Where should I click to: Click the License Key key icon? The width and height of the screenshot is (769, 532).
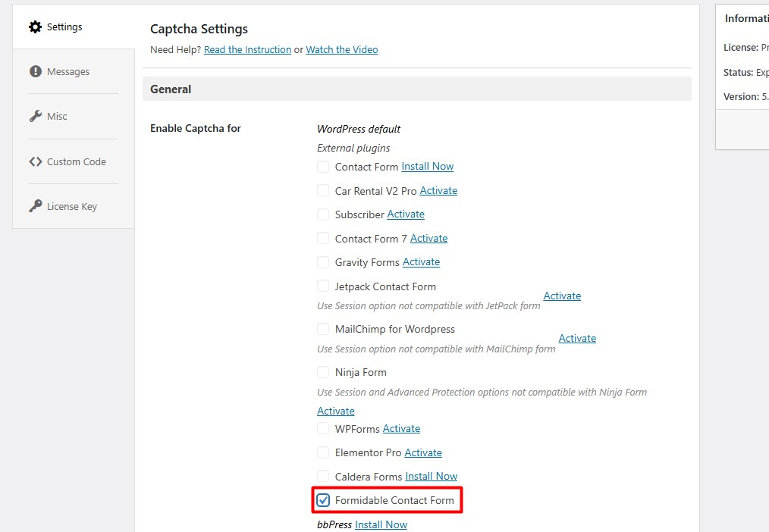coord(36,205)
